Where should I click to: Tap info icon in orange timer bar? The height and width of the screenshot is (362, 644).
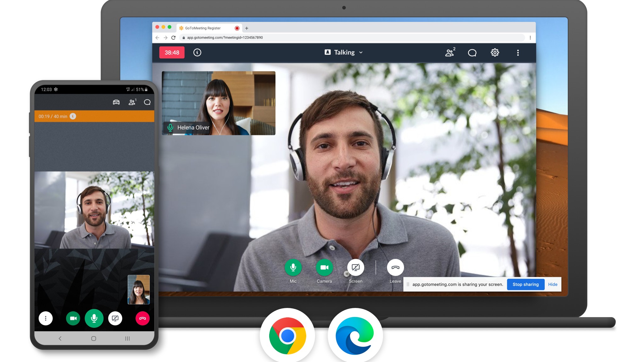click(x=73, y=116)
